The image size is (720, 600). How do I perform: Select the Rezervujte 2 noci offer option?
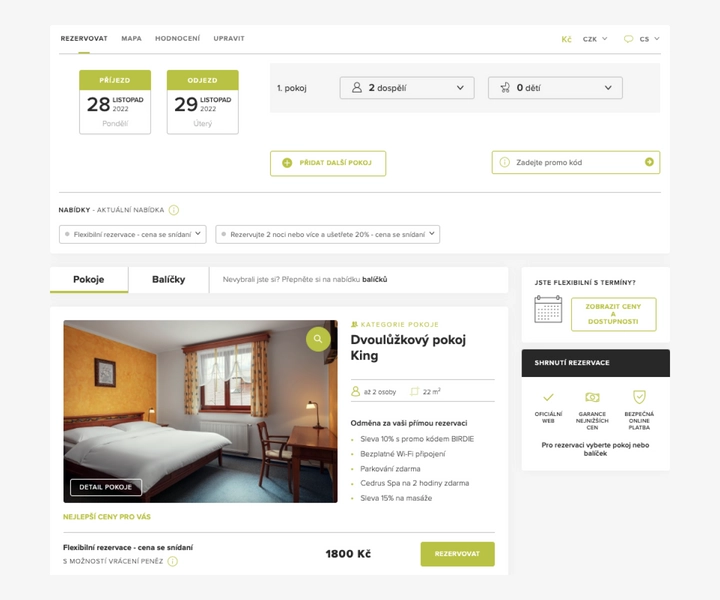pyautogui.click(x=327, y=234)
